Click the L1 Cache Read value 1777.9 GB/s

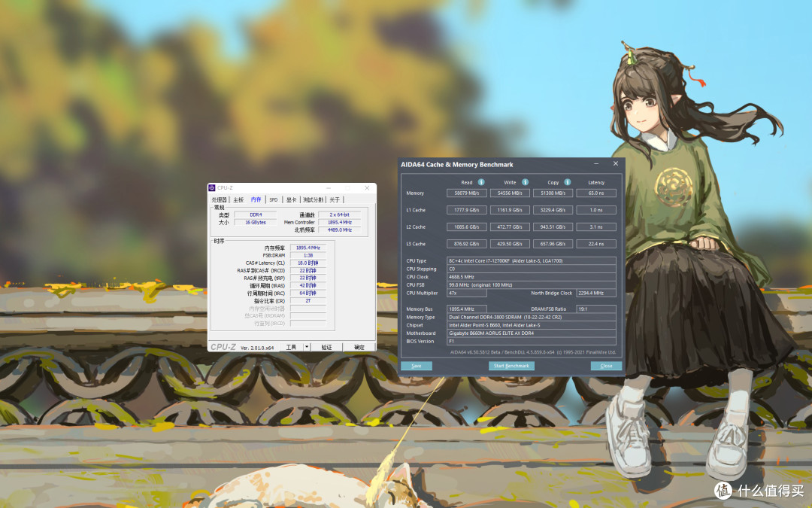click(467, 210)
